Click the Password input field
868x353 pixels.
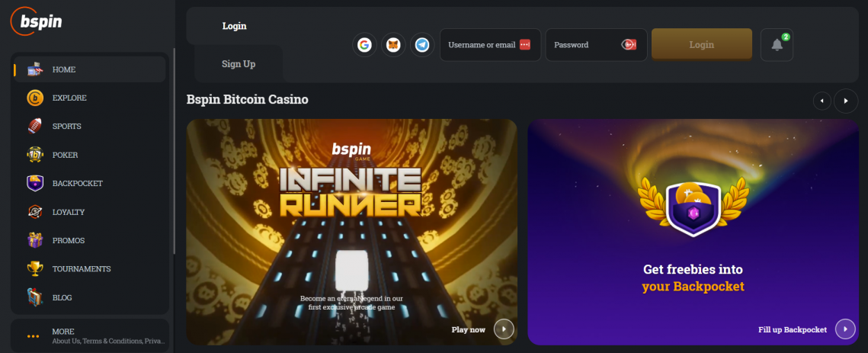point(596,45)
